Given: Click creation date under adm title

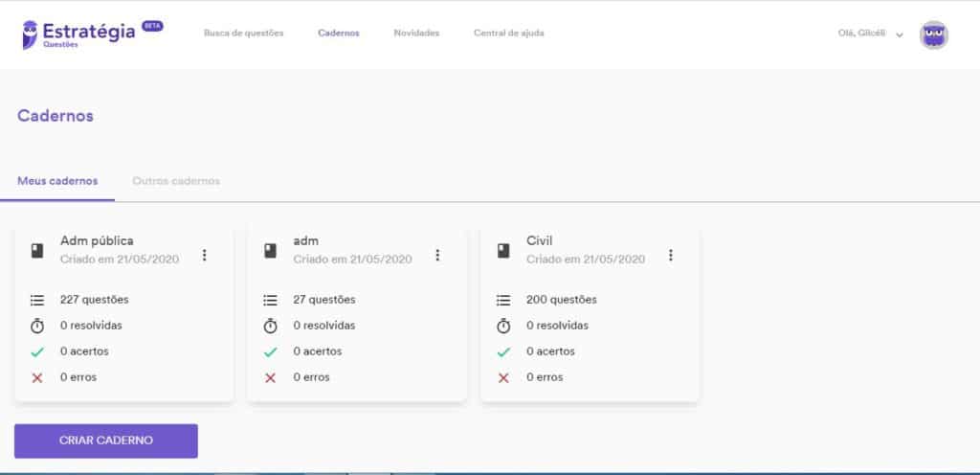Looking at the screenshot, I should point(352,260).
